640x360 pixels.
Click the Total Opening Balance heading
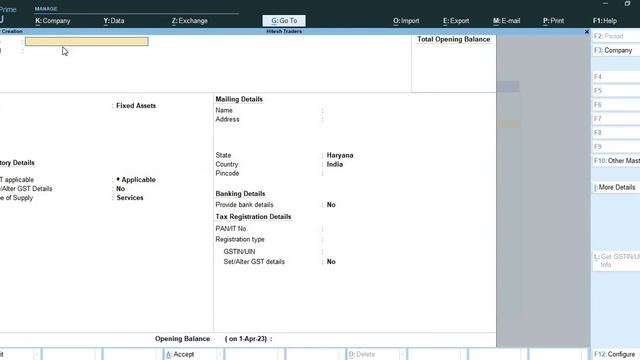(x=453, y=39)
